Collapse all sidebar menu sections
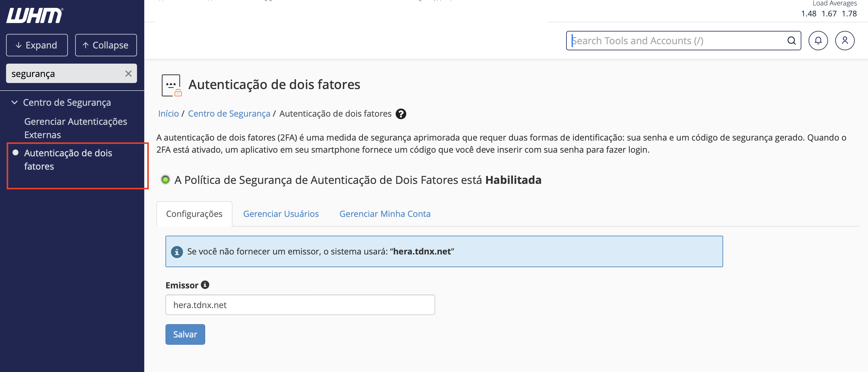 tap(106, 45)
